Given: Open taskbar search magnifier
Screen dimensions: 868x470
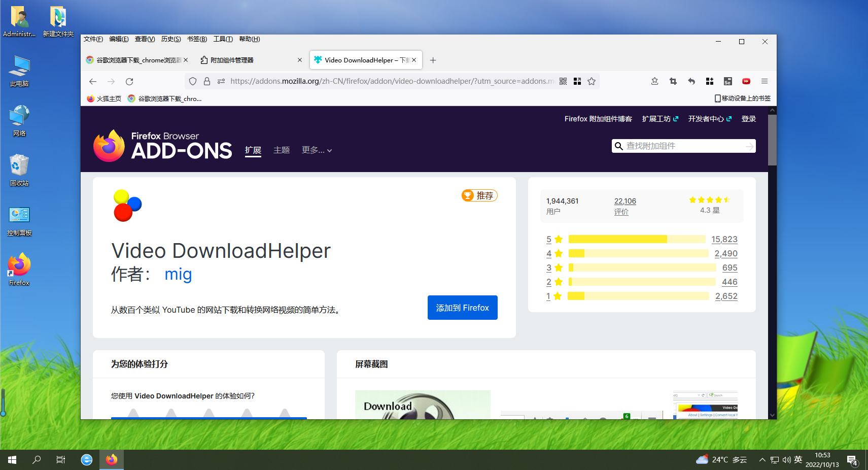Looking at the screenshot, I should click(37, 460).
